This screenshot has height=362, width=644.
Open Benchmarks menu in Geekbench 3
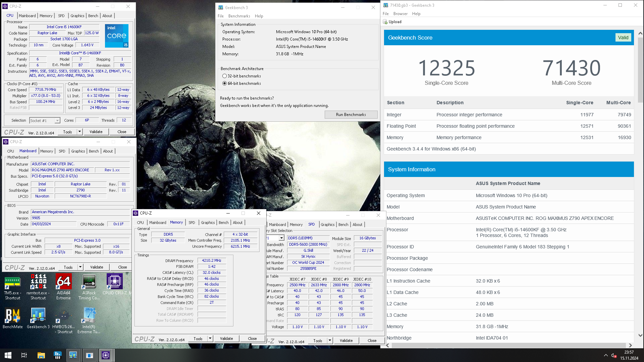coord(239,16)
